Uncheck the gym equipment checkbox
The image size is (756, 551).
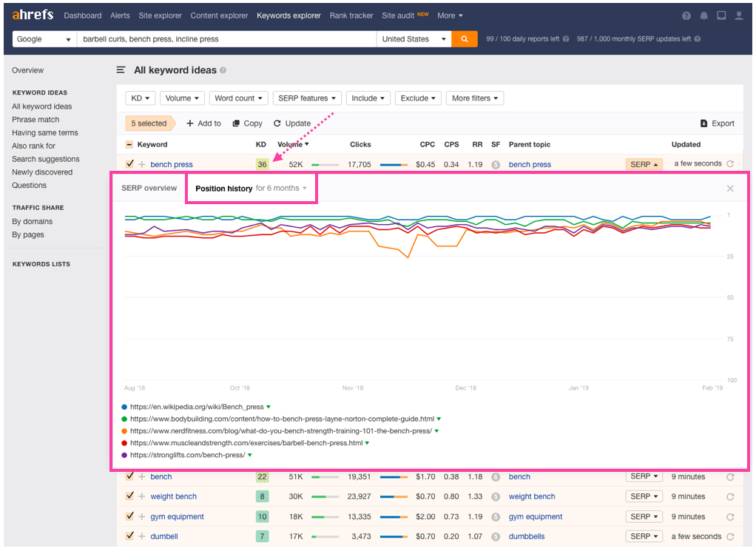point(129,516)
